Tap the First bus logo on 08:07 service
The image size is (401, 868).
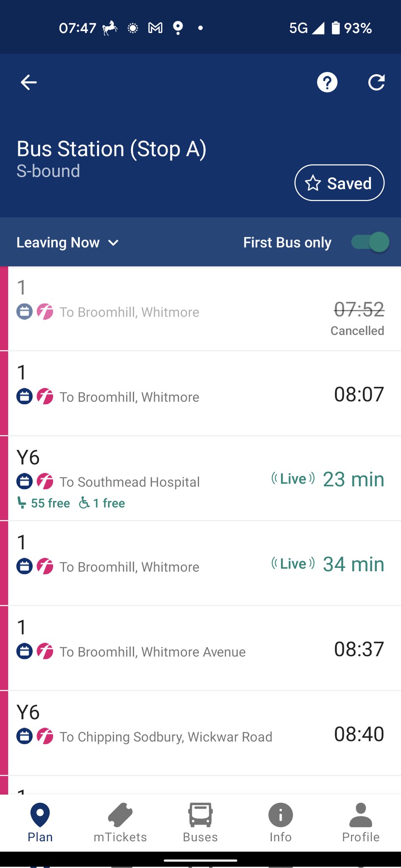[x=45, y=397]
